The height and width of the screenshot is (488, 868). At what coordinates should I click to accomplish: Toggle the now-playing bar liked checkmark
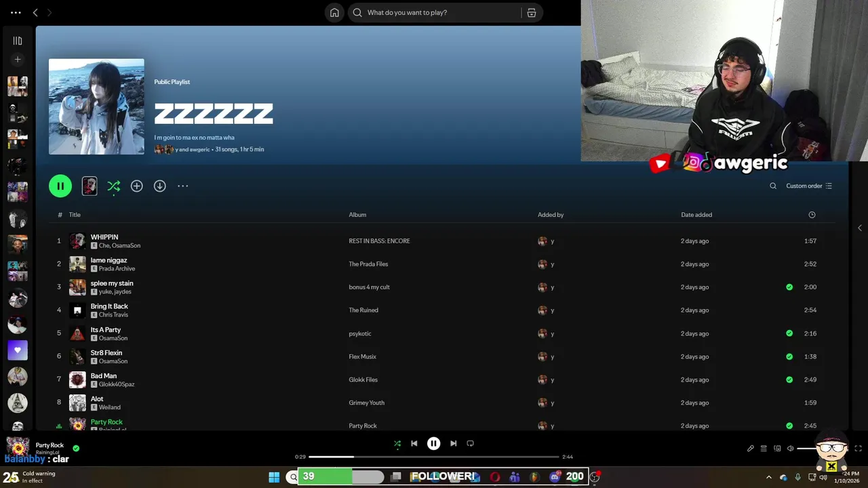click(x=76, y=448)
